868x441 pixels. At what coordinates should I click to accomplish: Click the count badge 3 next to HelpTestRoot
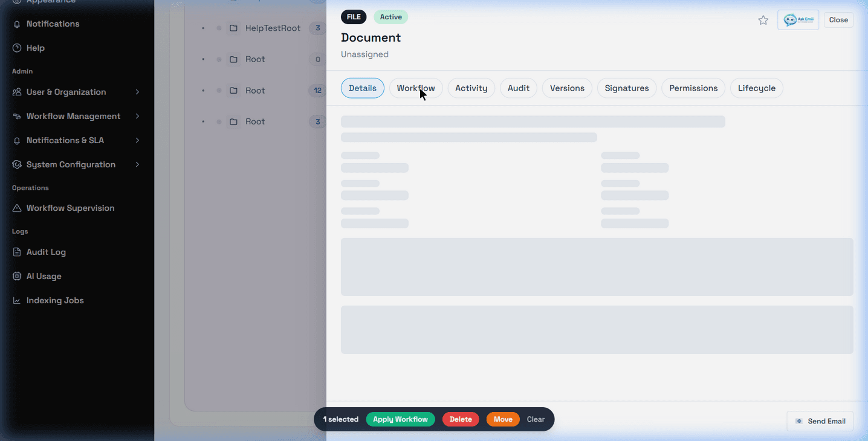coord(318,28)
